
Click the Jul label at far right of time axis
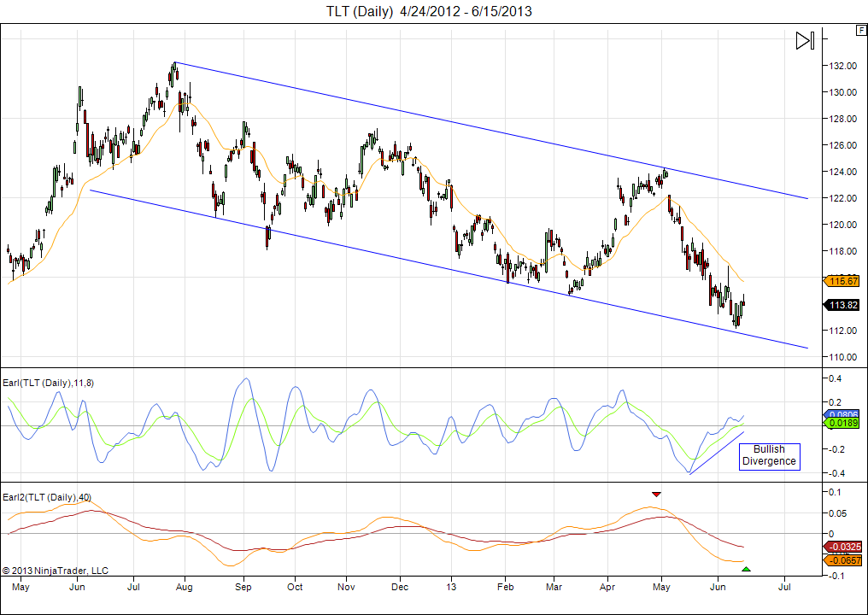click(783, 588)
